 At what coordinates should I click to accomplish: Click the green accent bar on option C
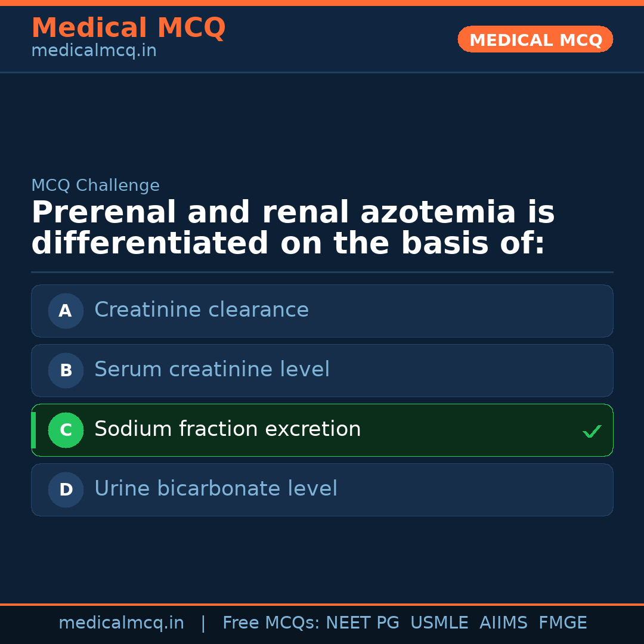click(33, 430)
